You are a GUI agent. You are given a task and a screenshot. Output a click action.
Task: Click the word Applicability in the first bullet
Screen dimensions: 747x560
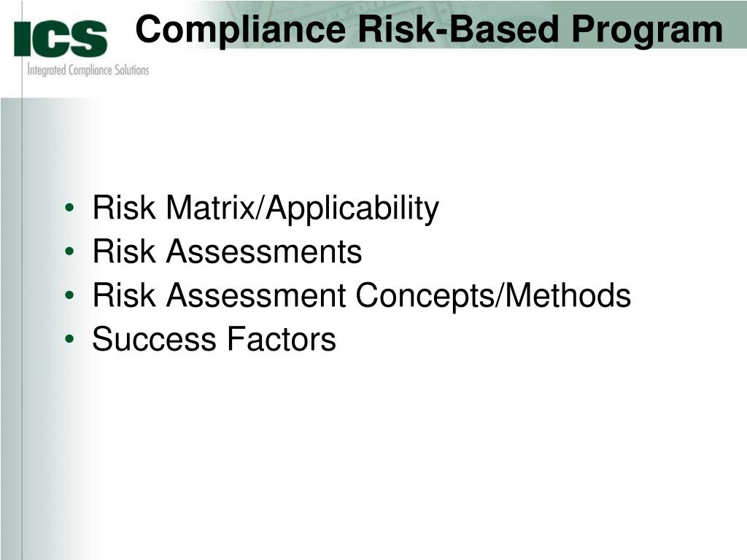(352, 210)
